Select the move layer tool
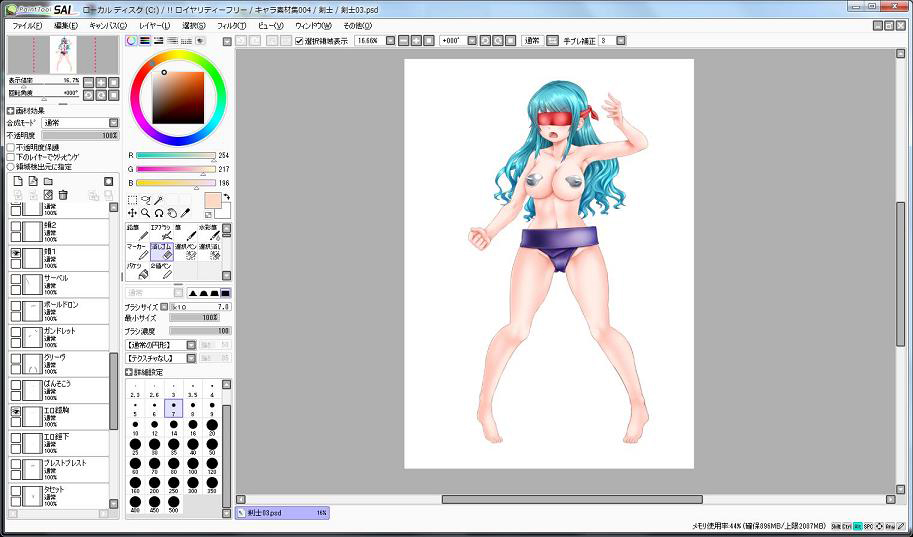This screenshot has width=913, height=537. click(132, 213)
